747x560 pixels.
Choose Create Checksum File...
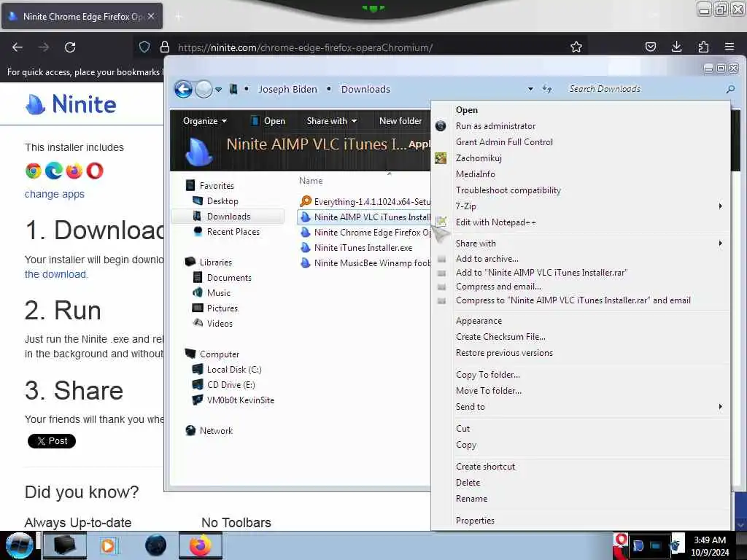(x=500, y=337)
